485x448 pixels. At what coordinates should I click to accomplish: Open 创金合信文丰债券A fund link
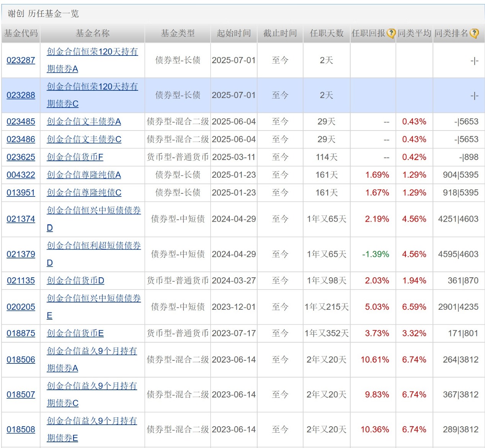pos(84,122)
